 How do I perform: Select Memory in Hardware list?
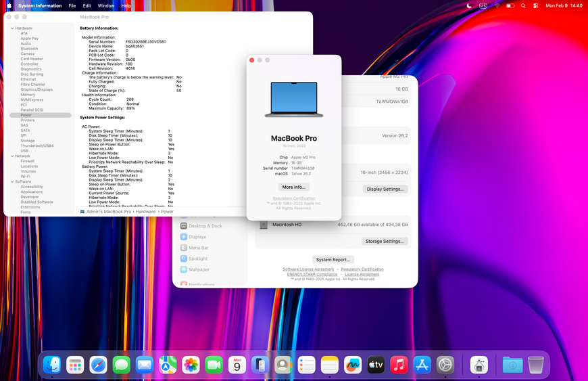28,95
